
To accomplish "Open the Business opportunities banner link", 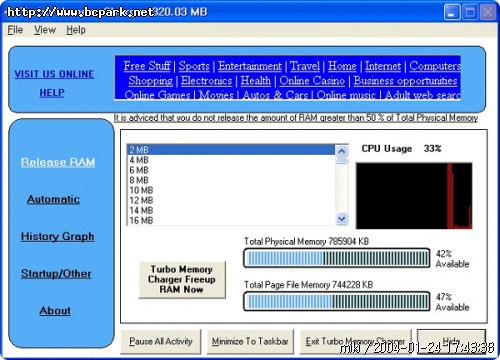I will click(x=405, y=81).
